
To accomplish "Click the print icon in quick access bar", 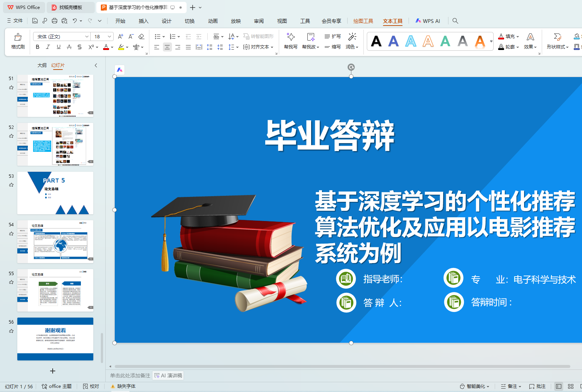I will pyautogui.click(x=55, y=21).
